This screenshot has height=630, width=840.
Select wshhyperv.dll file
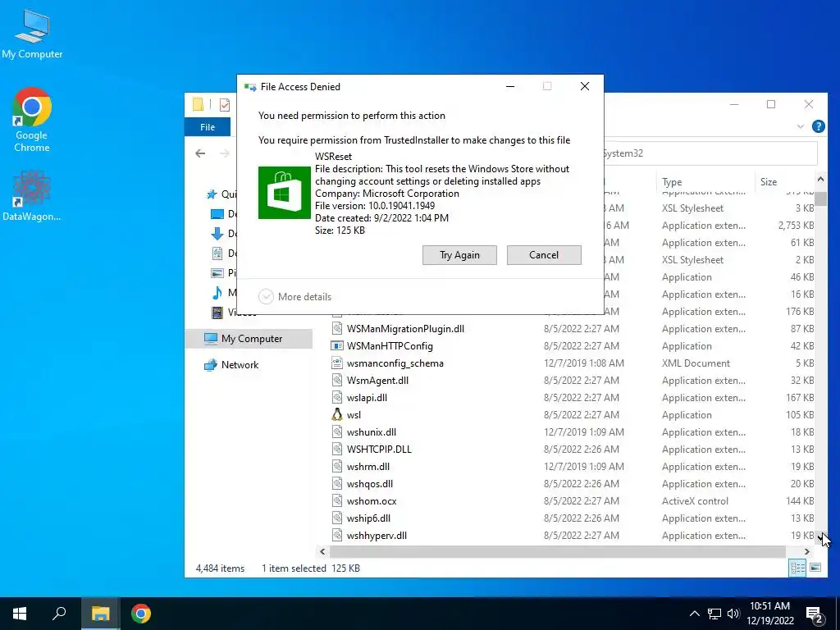coord(377,535)
